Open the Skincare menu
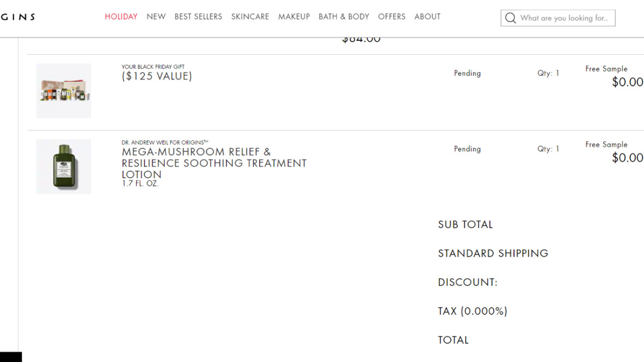The width and height of the screenshot is (644, 362). (x=250, y=17)
